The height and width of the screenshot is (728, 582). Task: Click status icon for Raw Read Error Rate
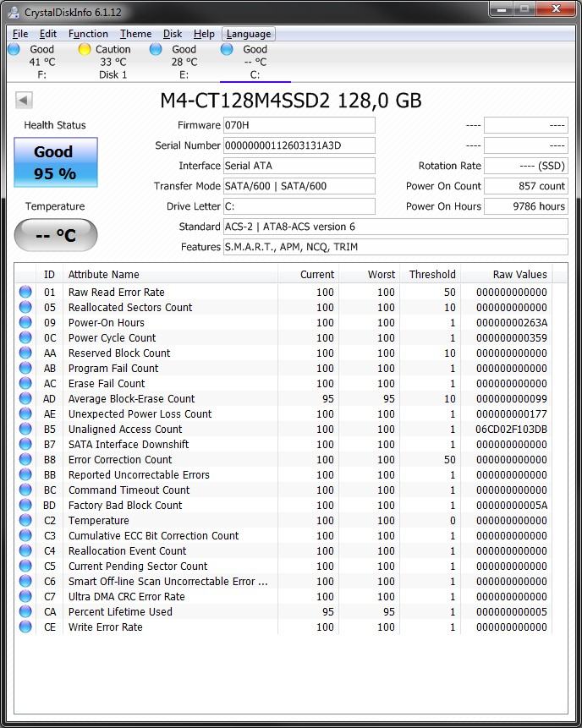coord(25,292)
